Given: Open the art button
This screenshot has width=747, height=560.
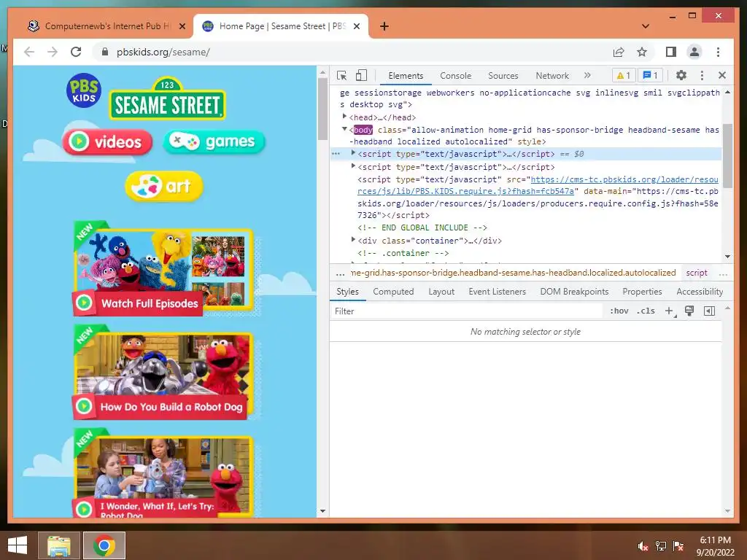Looking at the screenshot, I should [x=164, y=186].
